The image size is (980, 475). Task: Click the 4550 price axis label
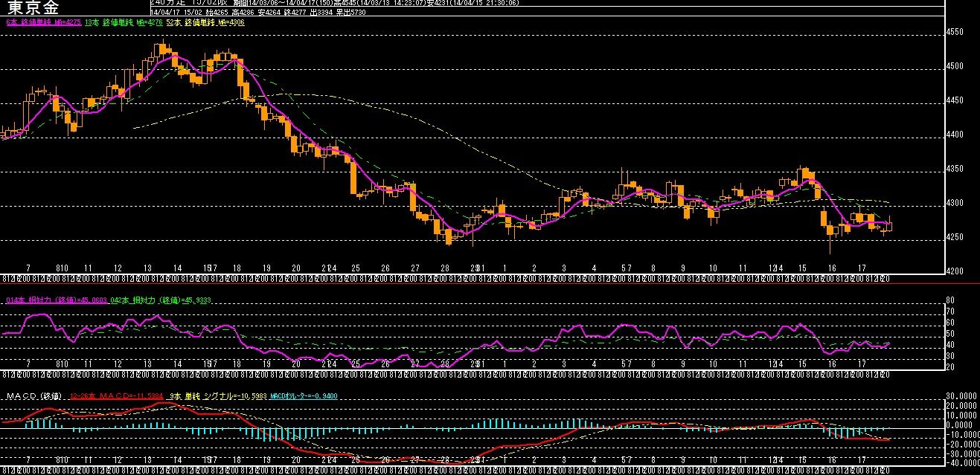point(955,33)
